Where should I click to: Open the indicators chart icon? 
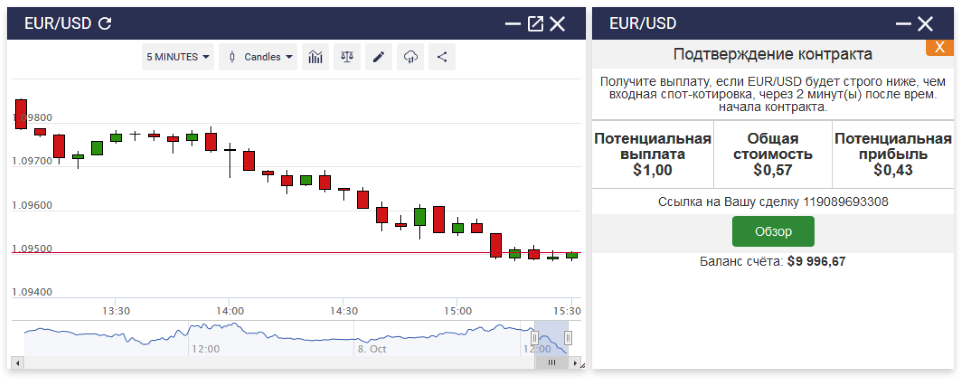(x=315, y=57)
